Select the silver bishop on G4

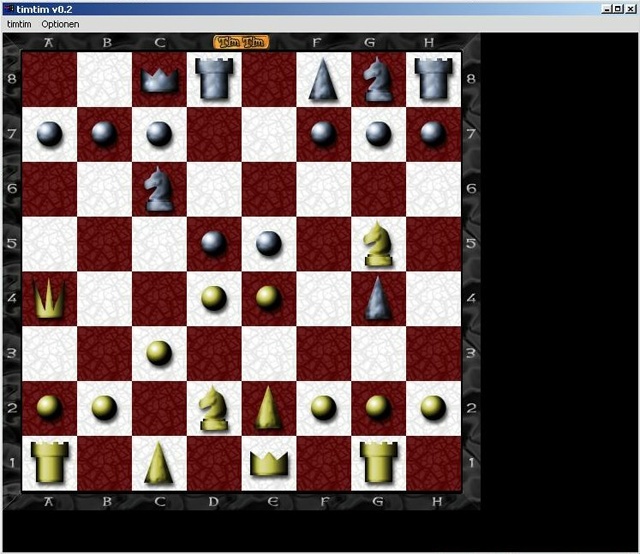(x=378, y=298)
